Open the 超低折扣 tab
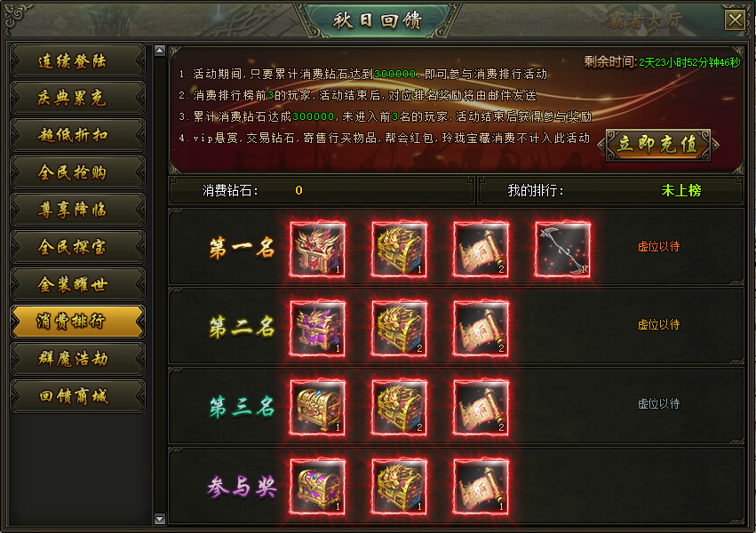Screen dimensions: 756x533 click(x=77, y=135)
